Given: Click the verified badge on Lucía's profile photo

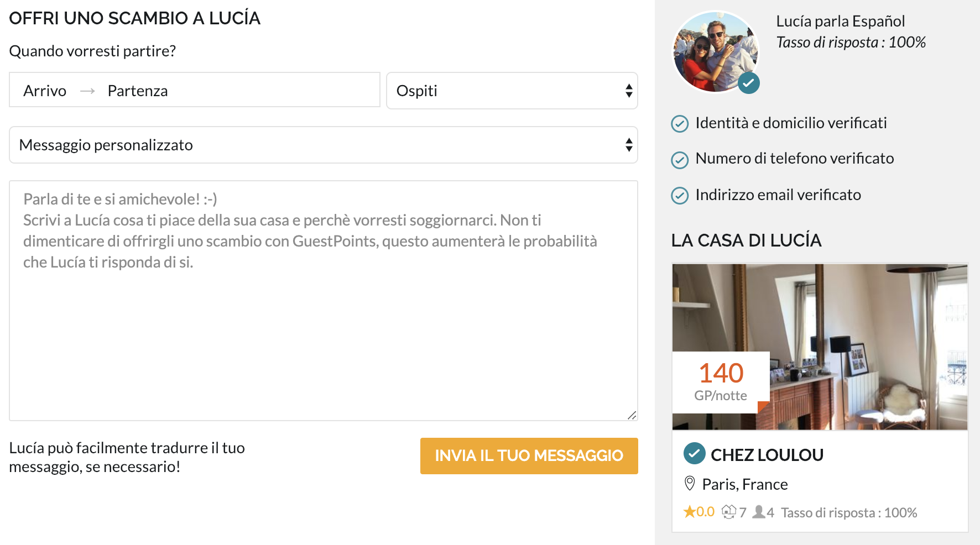Looking at the screenshot, I should click(748, 83).
